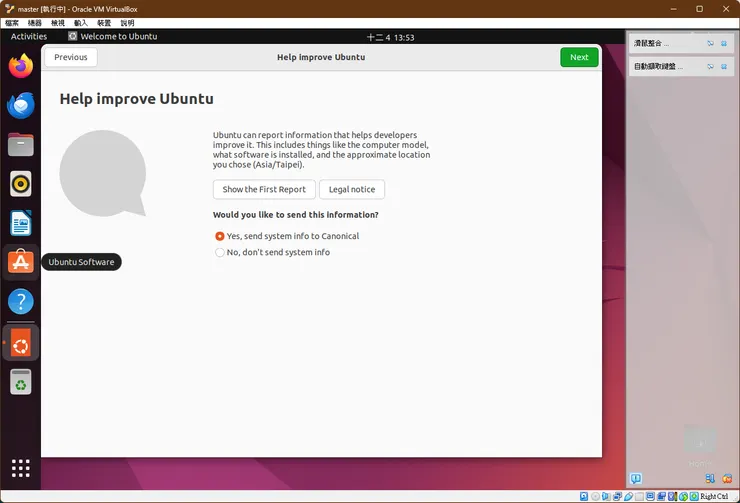Launch Thunderbird Mail from the dock
740x503 pixels.
point(21,105)
